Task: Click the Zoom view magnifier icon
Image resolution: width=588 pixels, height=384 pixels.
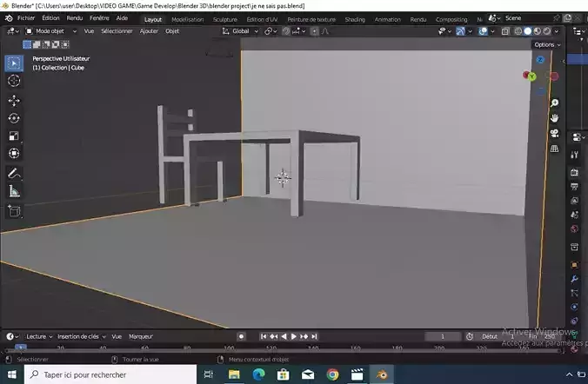Action: point(554,103)
